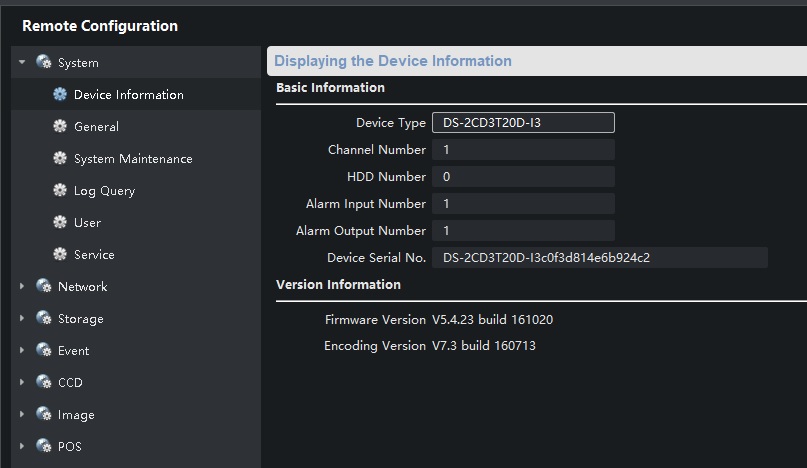Expand the Network tree arrow
The width and height of the screenshot is (807, 468).
coord(22,287)
